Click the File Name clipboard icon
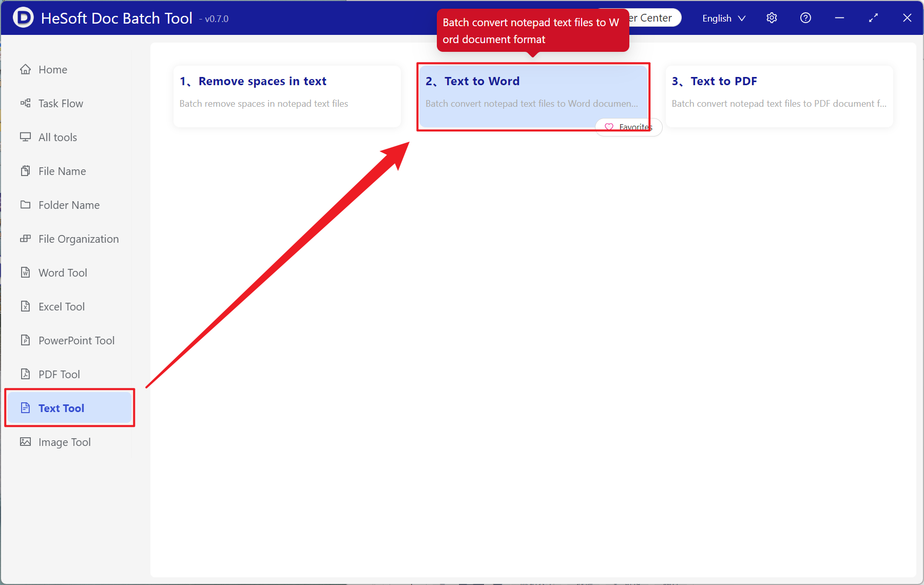The image size is (924, 585). [25, 171]
